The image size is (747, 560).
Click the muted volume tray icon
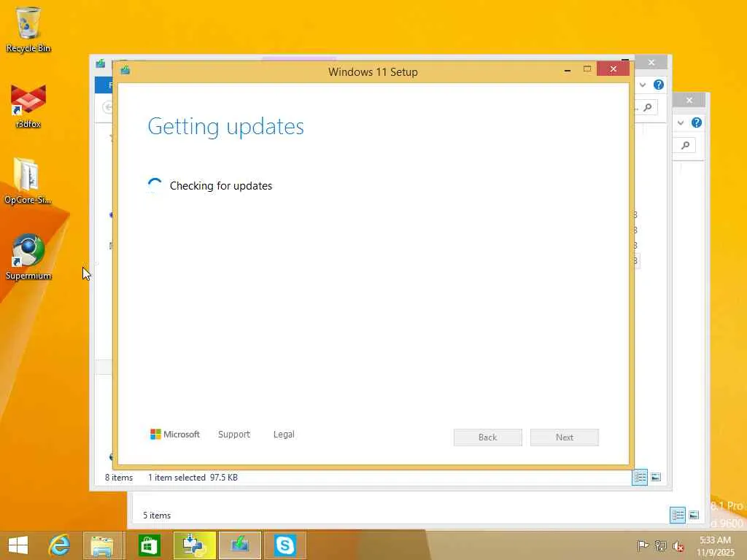pyautogui.click(x=678, y=545)
